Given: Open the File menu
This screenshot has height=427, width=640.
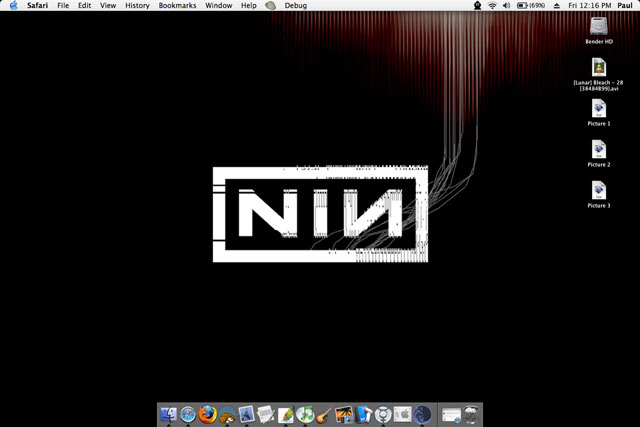Looking at the screenshot, I should pyautogui.click(x=63, y=5).
